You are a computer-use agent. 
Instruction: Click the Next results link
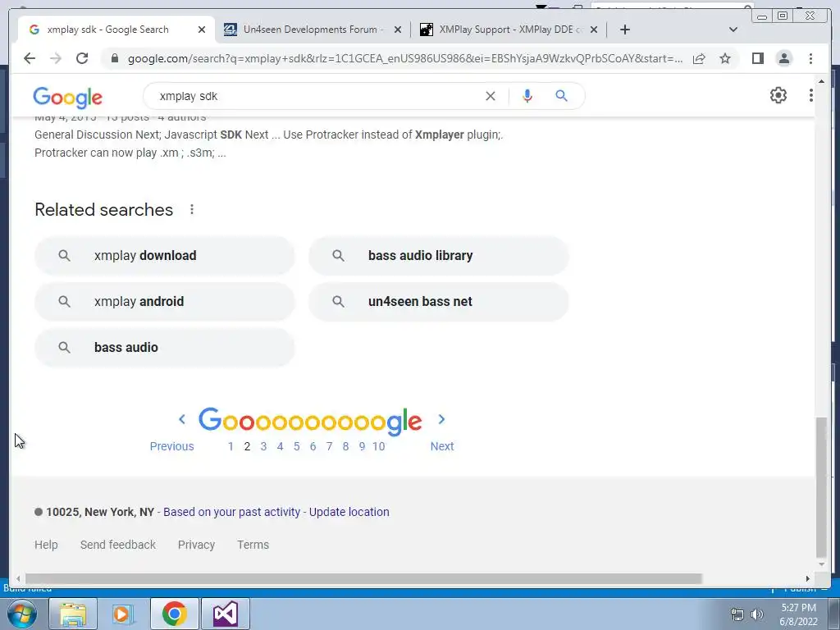pos(442,446)
